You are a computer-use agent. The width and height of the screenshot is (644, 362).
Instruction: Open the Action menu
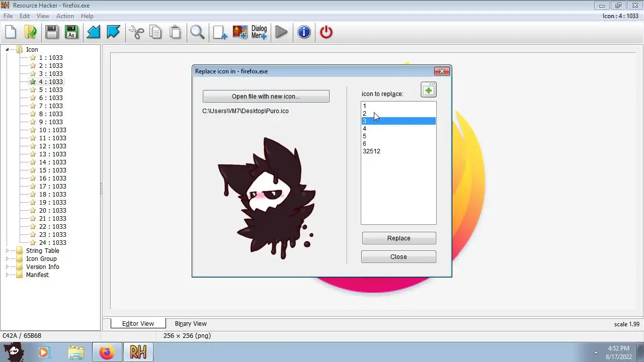65,16
